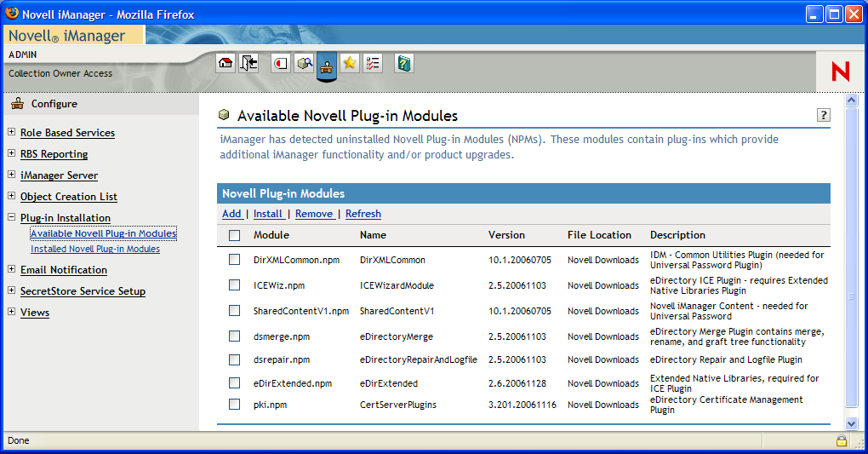Click the scrollbar down arrow
Viewport: 868px width, 454px height.
coord(851,423)
